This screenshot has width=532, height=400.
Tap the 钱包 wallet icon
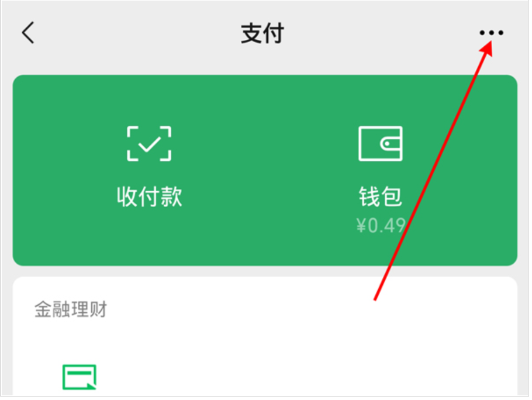pos(381,143)
